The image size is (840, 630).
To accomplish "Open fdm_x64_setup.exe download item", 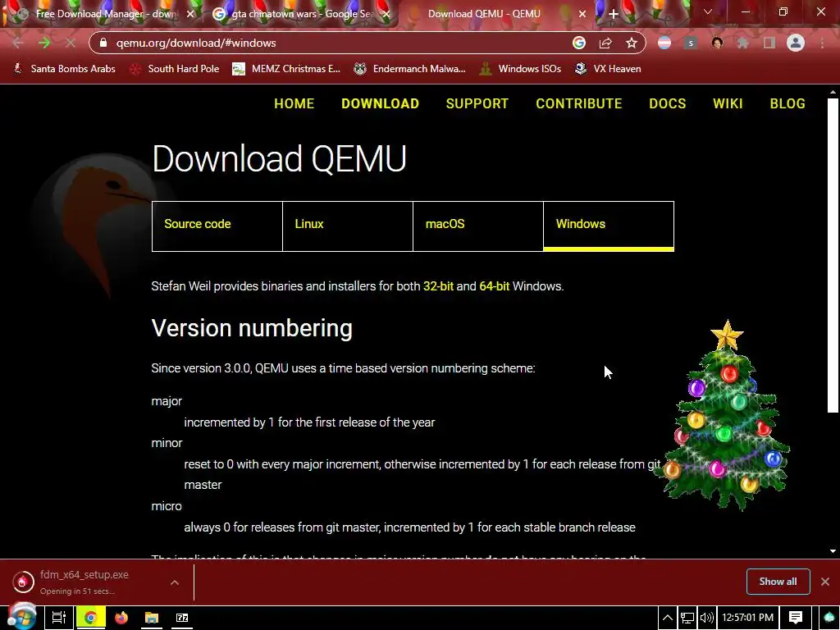I will [85, 582].
